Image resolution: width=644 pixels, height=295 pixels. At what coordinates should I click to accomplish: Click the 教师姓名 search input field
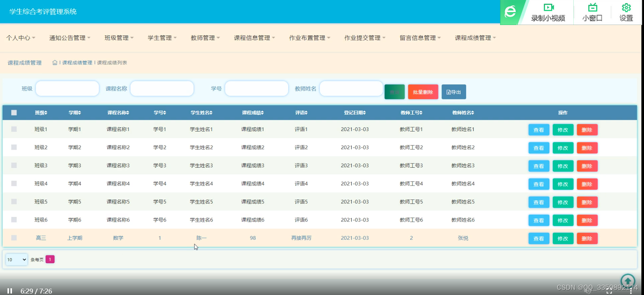point(351,88)
